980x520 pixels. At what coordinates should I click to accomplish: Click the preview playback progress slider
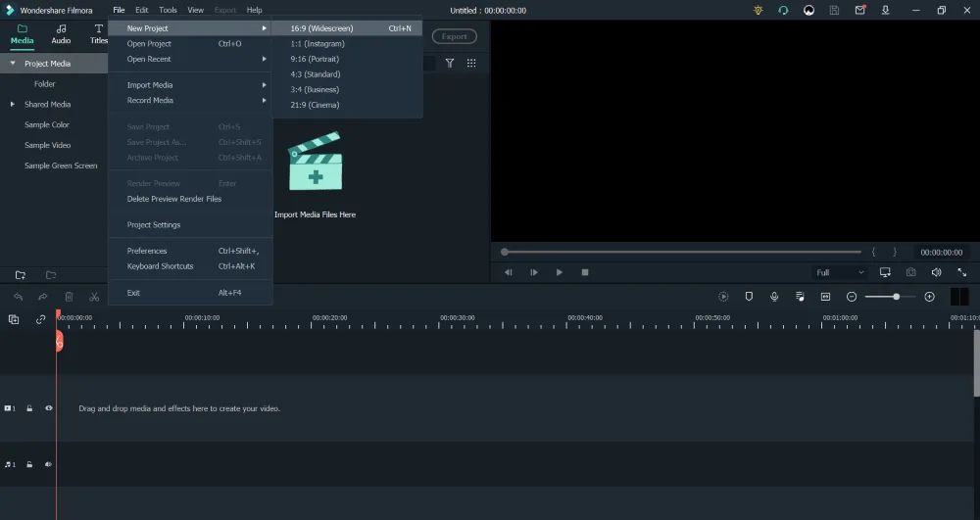681,253
